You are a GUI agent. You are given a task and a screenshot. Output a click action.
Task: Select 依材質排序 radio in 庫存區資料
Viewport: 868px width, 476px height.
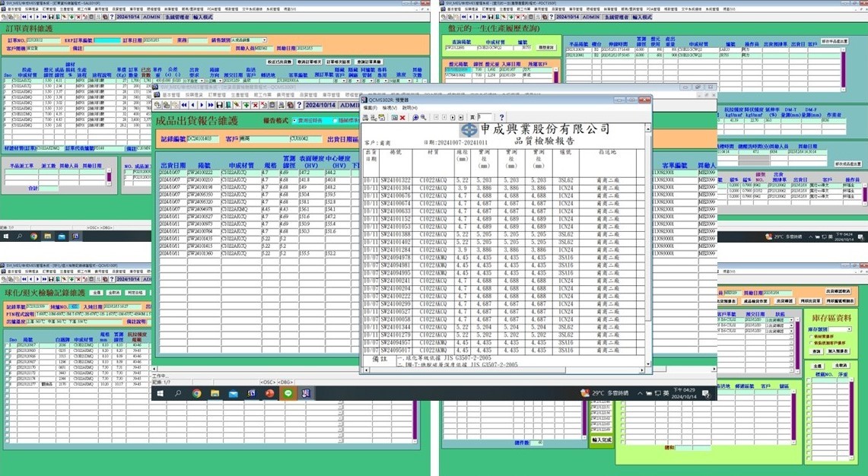coord(812,337)
